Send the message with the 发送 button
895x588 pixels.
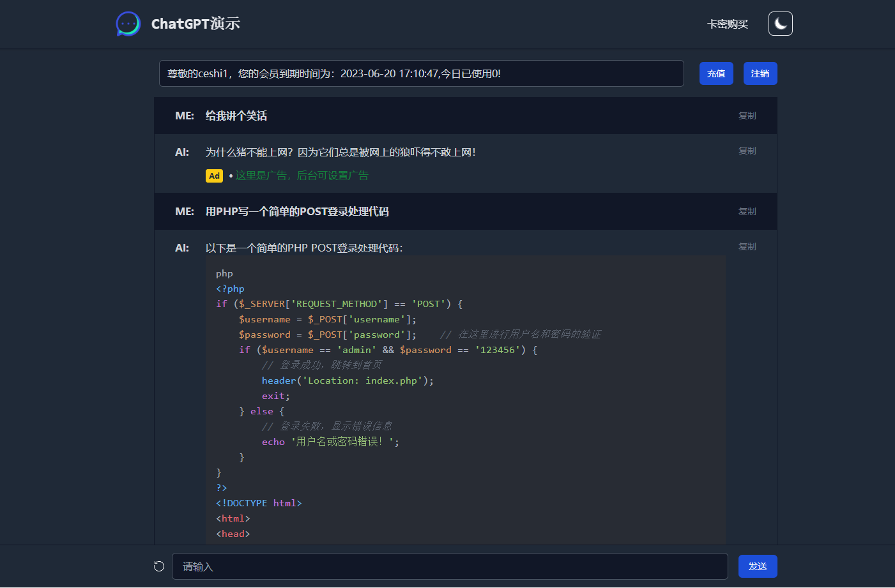pos(757,566)
